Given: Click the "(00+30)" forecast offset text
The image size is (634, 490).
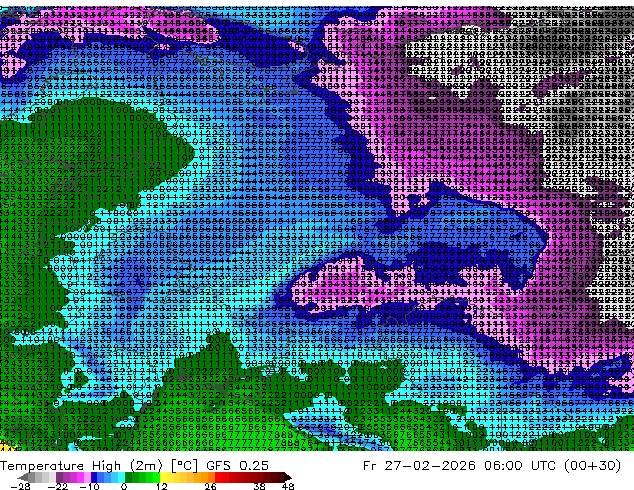Looking at the screenshot, I should pos(592,466).
